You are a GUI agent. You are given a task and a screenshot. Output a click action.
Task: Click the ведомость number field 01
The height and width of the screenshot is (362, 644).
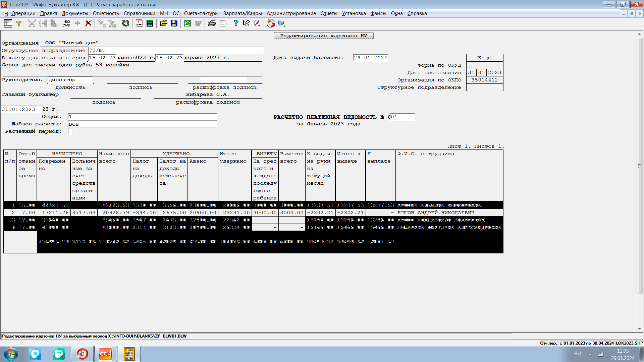pos(402,117)
